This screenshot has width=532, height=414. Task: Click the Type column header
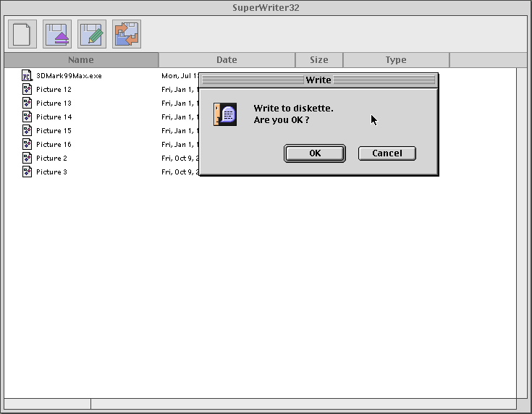(396, 60)
